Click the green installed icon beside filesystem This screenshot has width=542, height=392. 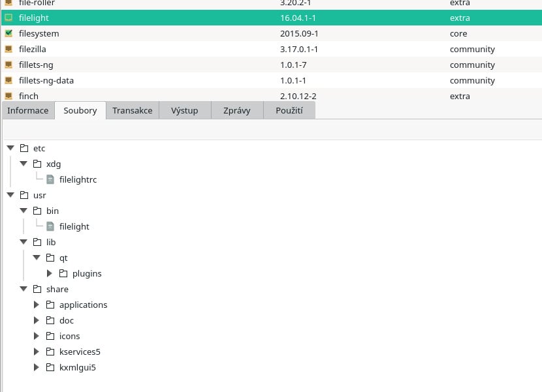coord(9,33)
